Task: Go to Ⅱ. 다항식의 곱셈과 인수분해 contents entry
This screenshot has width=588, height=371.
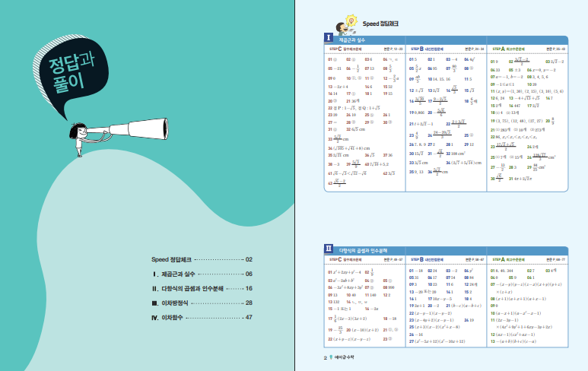Action: [x=202, y=288]
